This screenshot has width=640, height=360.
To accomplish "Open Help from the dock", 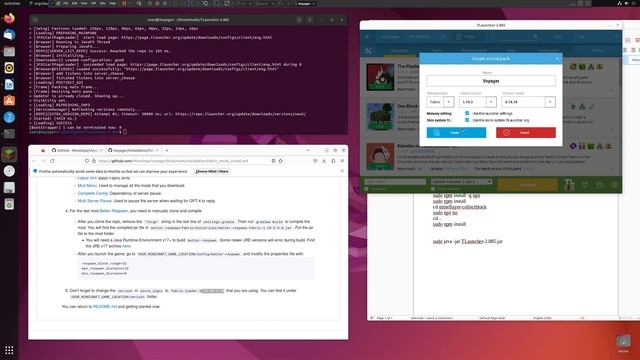I will (x=9, y=118).
